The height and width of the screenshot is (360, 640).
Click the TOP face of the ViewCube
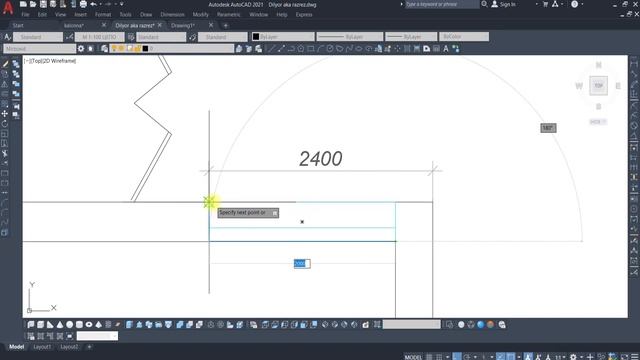[x=598, y=86]
